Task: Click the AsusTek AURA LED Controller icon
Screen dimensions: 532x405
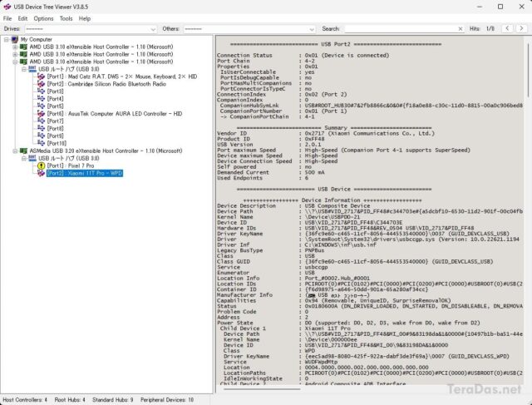Action: (41, 113)
